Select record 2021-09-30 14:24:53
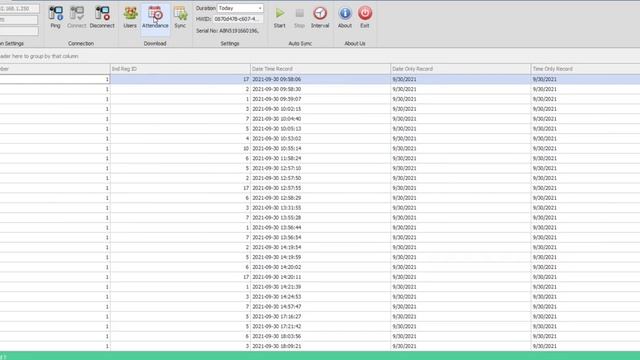Image resolution: width=640 pixels, height=360 pixels. (x=320, y=297)
